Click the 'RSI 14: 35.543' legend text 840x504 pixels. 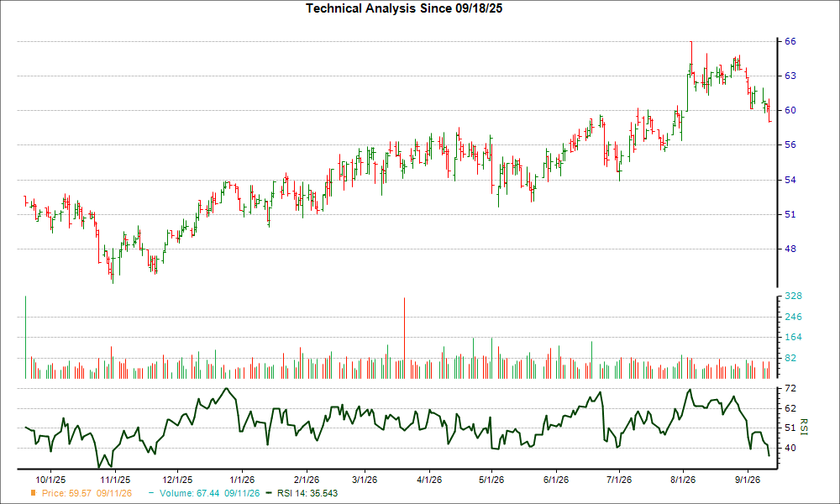[307, 493]
